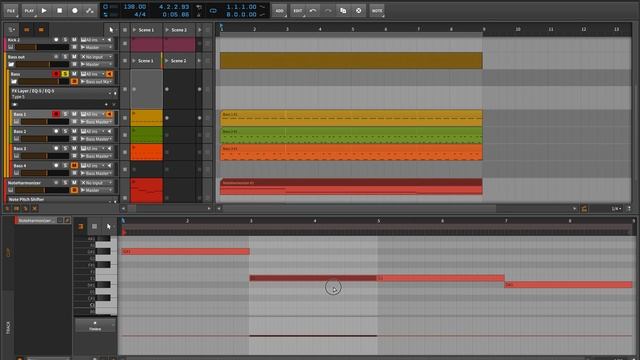Mute the Kick 2 track
640x360 pixels.
coord(74,40)
